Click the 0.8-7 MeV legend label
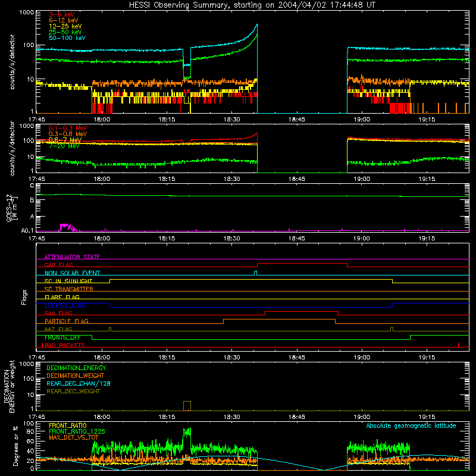 (65, 140)
